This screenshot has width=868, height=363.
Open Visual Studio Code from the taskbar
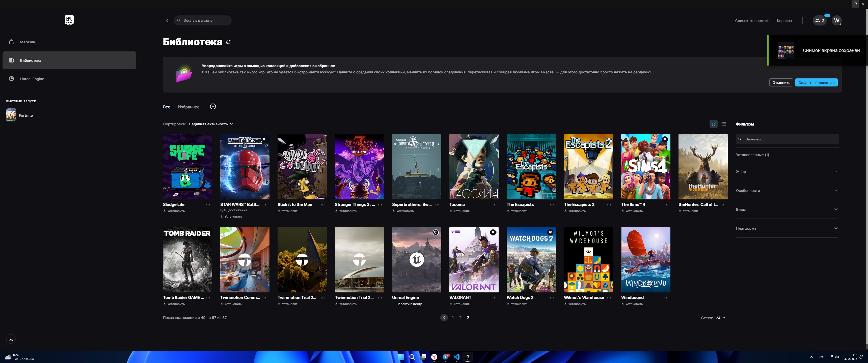[456, 357]
